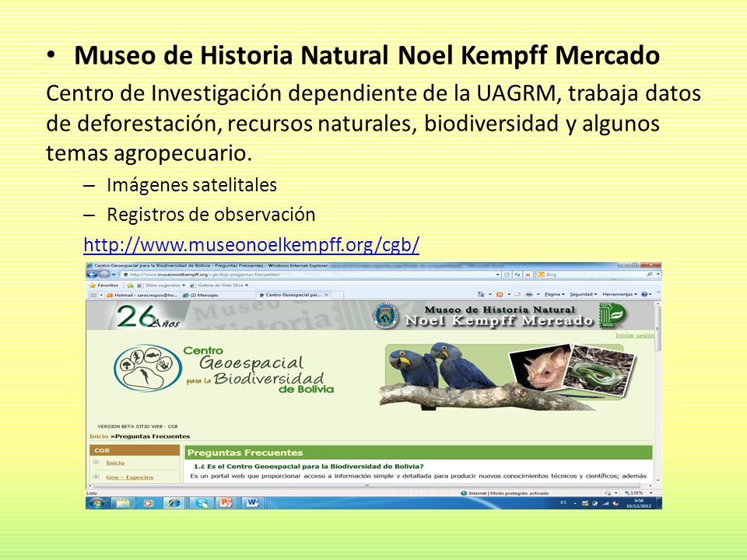Viewport: 747px width, 560px height.
Task: Click the add to favorites bar icon
Action: (x=130, y=285)
